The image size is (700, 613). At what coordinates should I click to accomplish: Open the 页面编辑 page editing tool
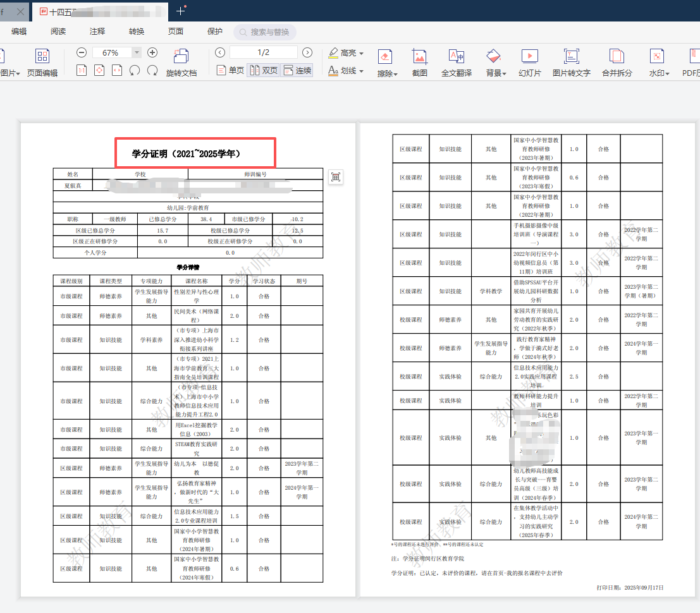42,62
